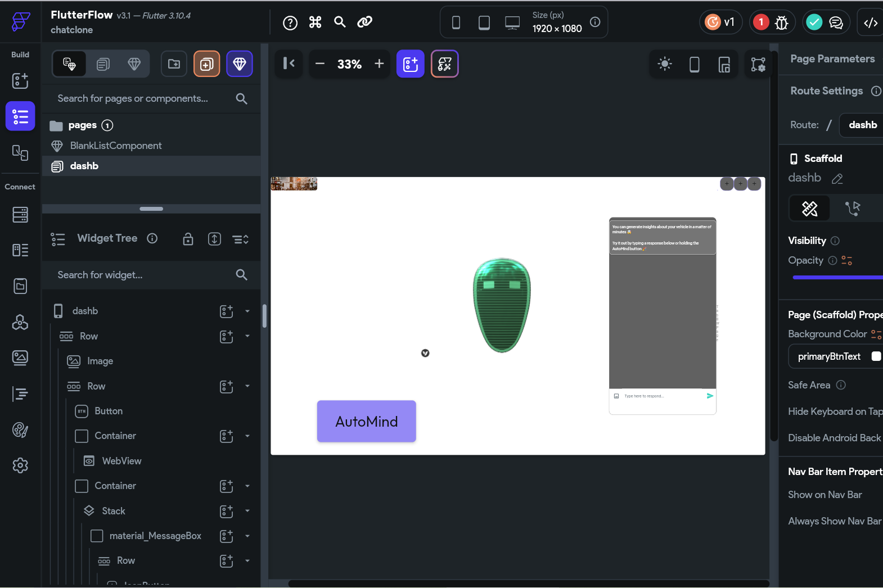This screenshot has width=883, height=588.
Task: Collapse the Container above WebView
Action: (247, 436)
